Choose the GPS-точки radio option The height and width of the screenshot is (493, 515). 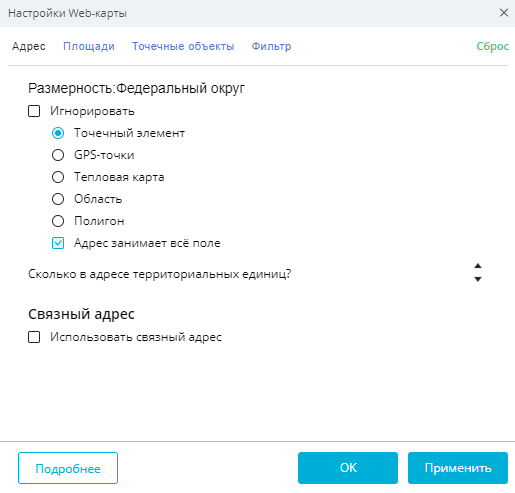[x=58, y=155]
